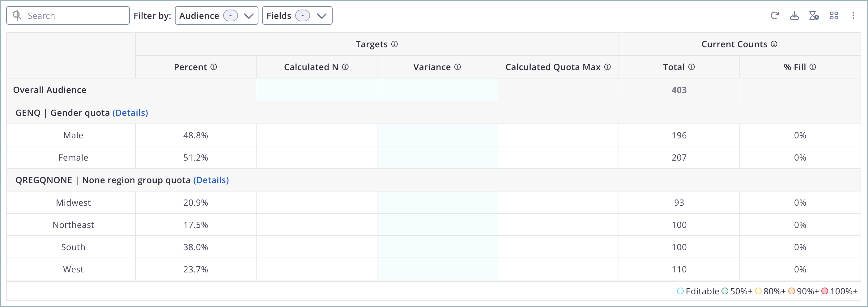Screen dimensions: 868x307
Task: Click the info icon next to Current Counts
Action: (x=774, y=44)
